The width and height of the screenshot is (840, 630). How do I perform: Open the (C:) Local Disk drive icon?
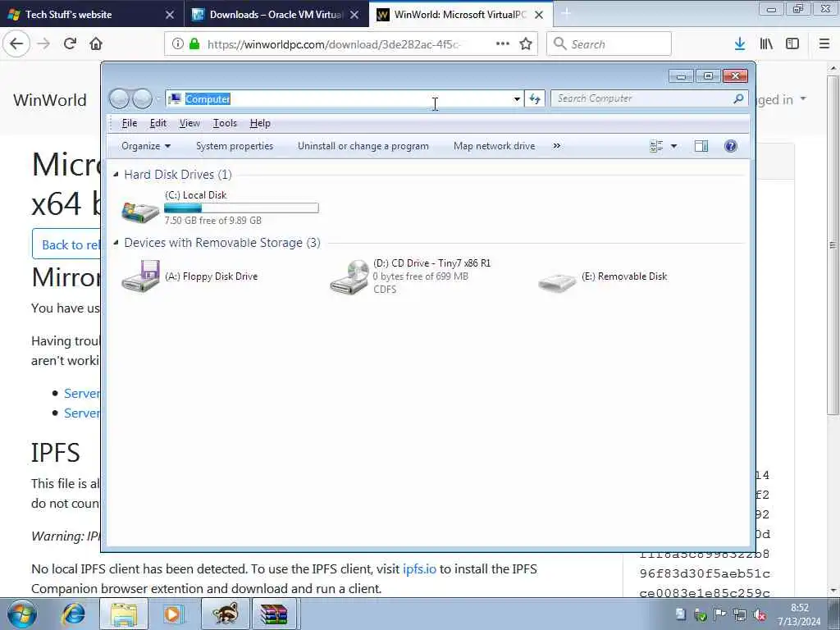pyautogui.click(x=140, y=212)
